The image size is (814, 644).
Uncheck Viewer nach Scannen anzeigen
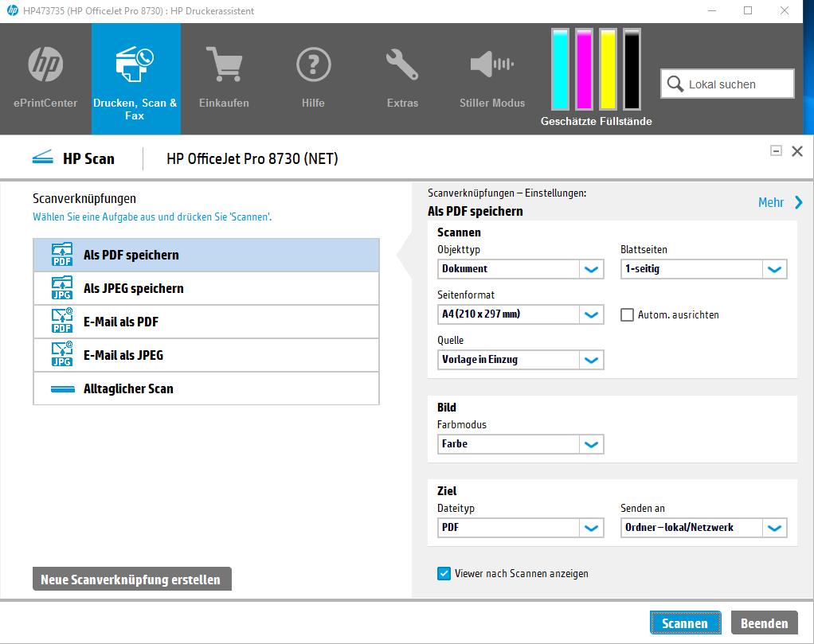[x=444, y=573]
